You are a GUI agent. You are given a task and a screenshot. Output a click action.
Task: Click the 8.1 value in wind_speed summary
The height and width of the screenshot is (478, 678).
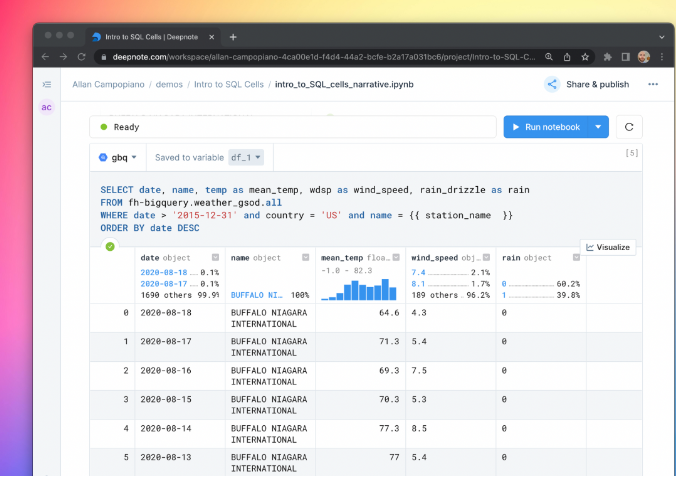[x=418, y=284]
